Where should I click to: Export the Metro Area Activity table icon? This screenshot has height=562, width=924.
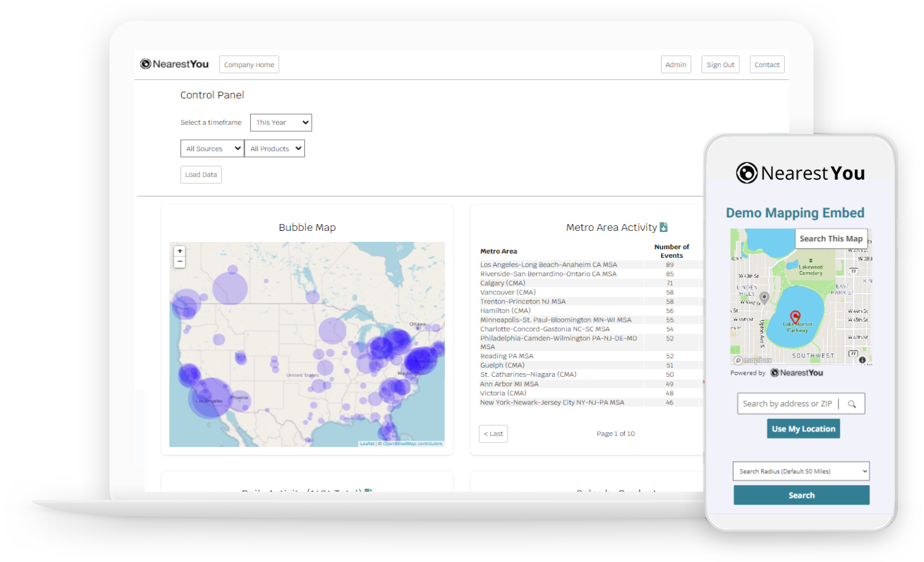[x=663, y=227]
